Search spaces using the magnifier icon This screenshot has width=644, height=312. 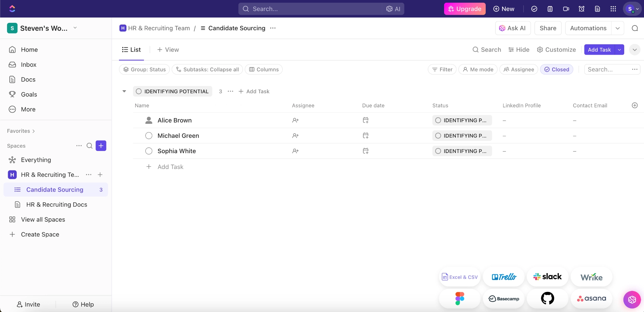click(90, 146)
